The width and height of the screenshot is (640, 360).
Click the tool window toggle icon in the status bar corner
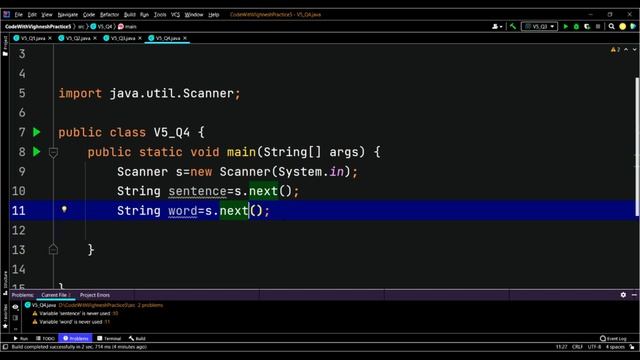click(5, 347)
